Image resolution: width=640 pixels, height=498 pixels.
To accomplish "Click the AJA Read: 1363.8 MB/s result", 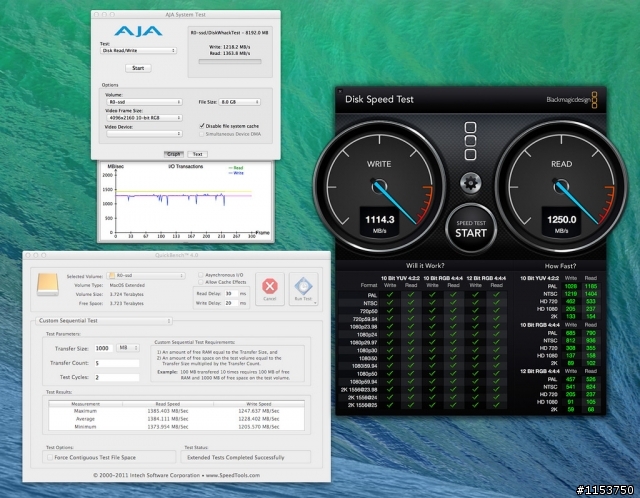I will [x=230, y=53].
